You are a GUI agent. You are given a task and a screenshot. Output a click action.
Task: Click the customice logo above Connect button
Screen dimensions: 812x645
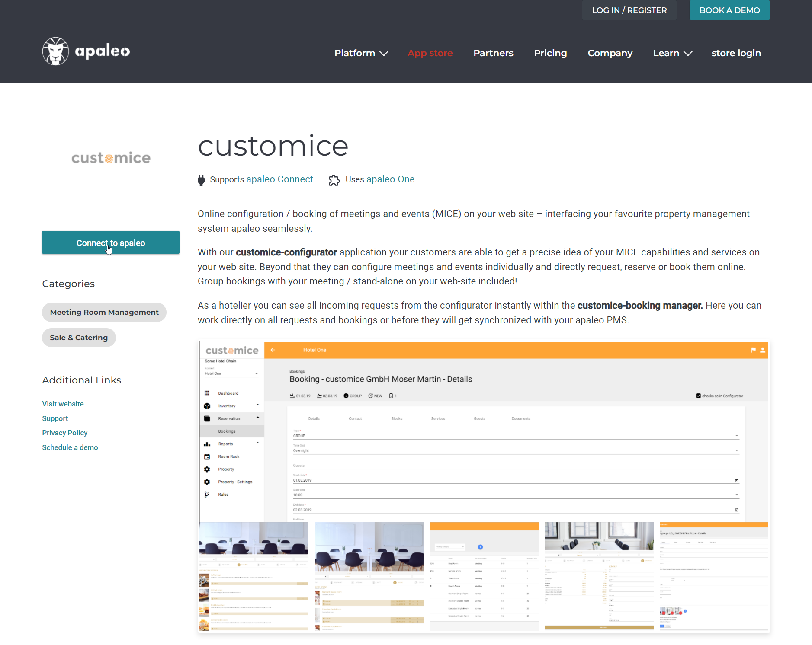coord(111,158)
